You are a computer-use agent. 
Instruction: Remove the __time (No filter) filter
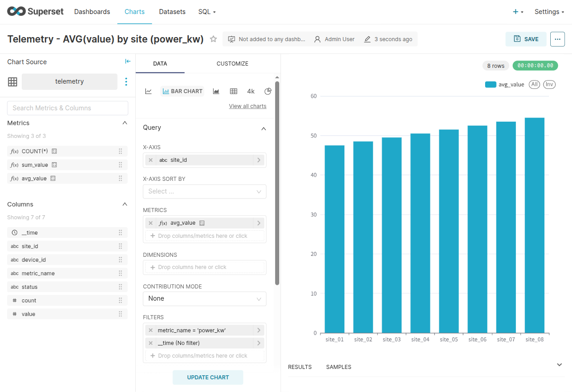[151, 343]
